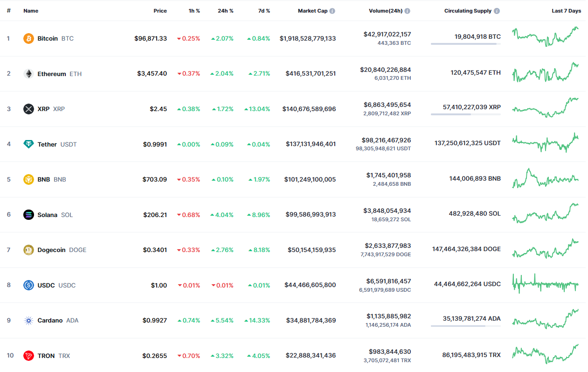The height and width of the screenshot is (372, 588).
Task: Sort by 7d % column header
Action: 264,11
